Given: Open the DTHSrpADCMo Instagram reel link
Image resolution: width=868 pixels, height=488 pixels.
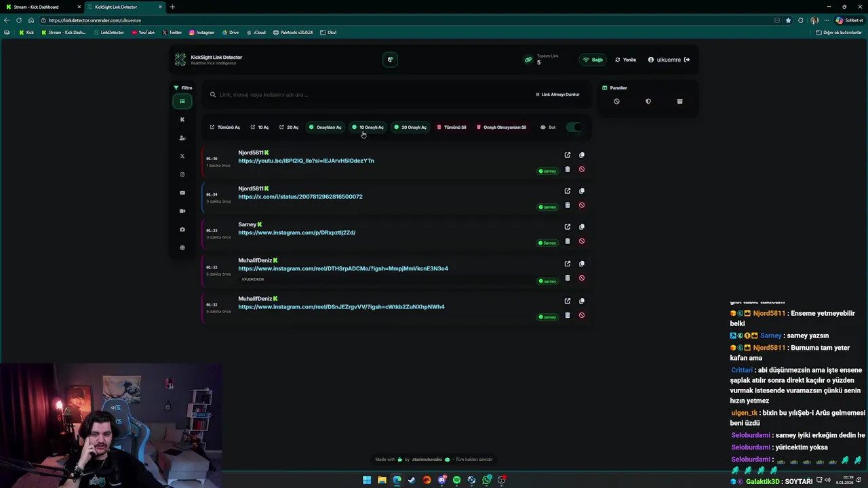Looking at the screenshot, I should point(343,268).
